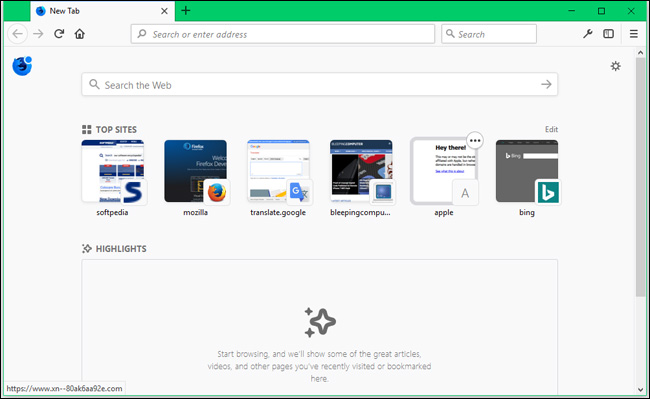The height and width of the screenshot is (399, 650).
Task: Click the Google Translate favicon
Action: coord(299,192)
